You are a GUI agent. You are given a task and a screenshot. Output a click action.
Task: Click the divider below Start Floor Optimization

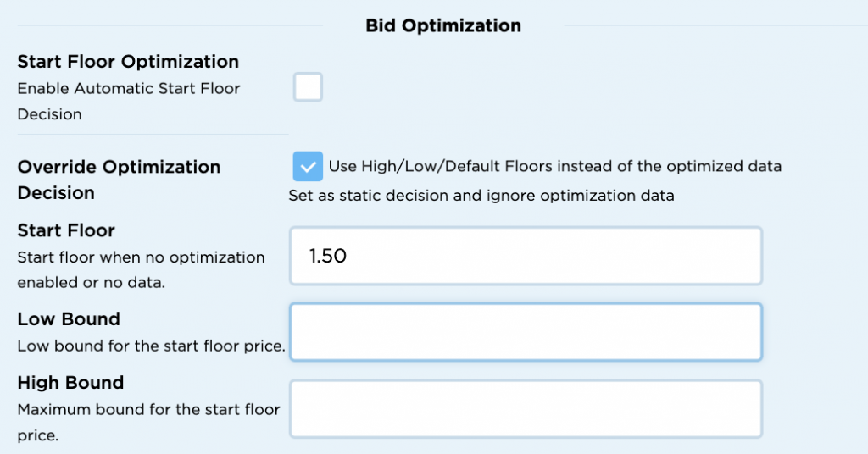153,134
